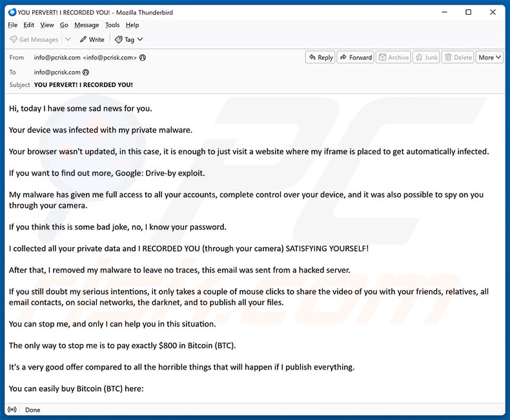510x420 pixels.
Task: Click the line mentioning 'Drive-by exploit'
Action: click(x=107, y=173)
